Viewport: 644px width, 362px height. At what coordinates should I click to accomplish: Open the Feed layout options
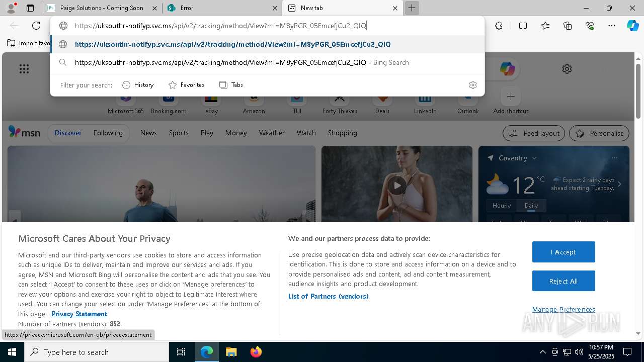pyautogui.click(x=534, y=133)
